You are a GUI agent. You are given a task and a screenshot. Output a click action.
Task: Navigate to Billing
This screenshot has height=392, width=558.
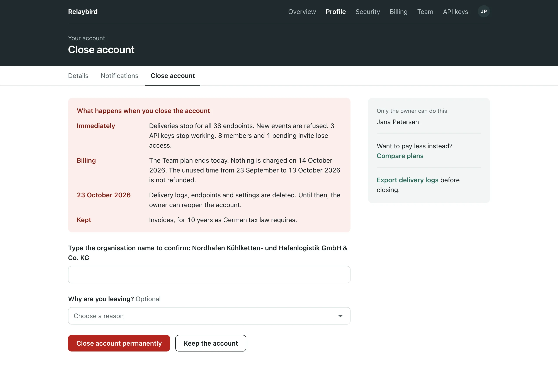(398, 12)
